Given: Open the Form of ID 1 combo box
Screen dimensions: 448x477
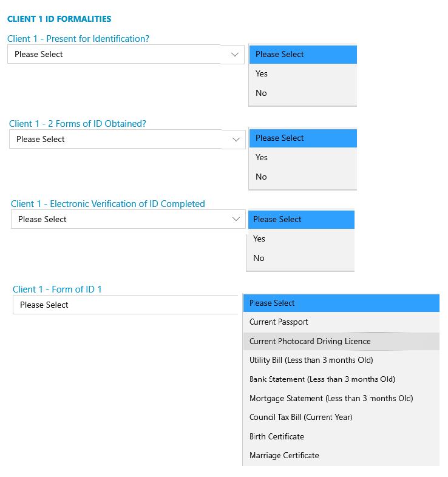Looking at the screenshot, I should click(126, 305).
